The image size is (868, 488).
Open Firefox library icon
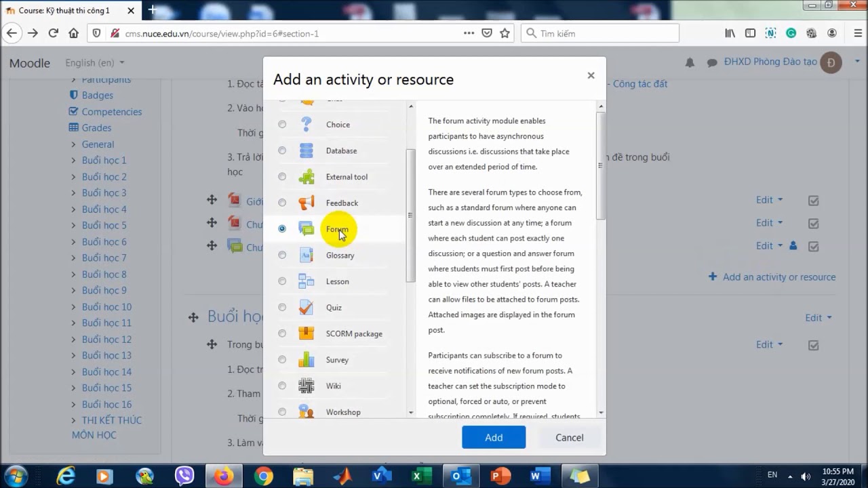click(x=730, y=33)
